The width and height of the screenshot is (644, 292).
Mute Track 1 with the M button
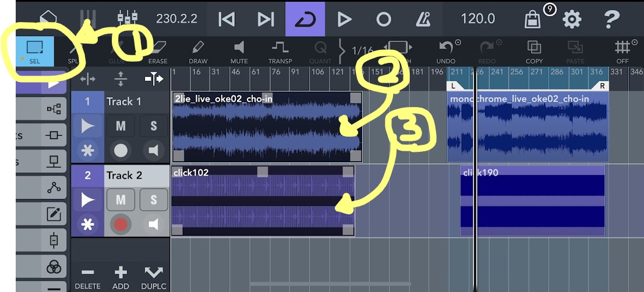coord(121,126)
